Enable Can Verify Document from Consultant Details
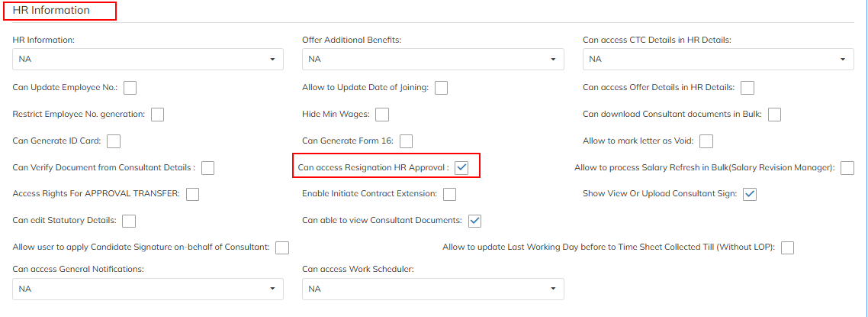 [207, 168]
